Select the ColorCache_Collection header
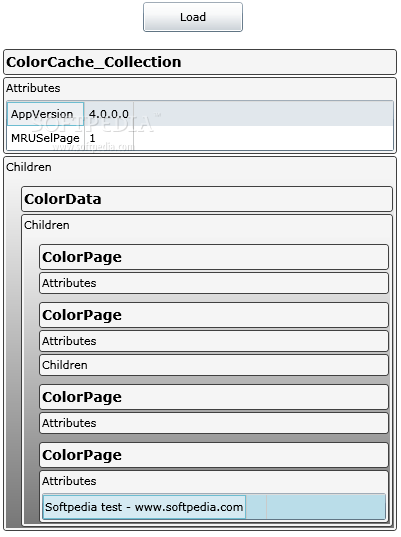 point(200,62)
